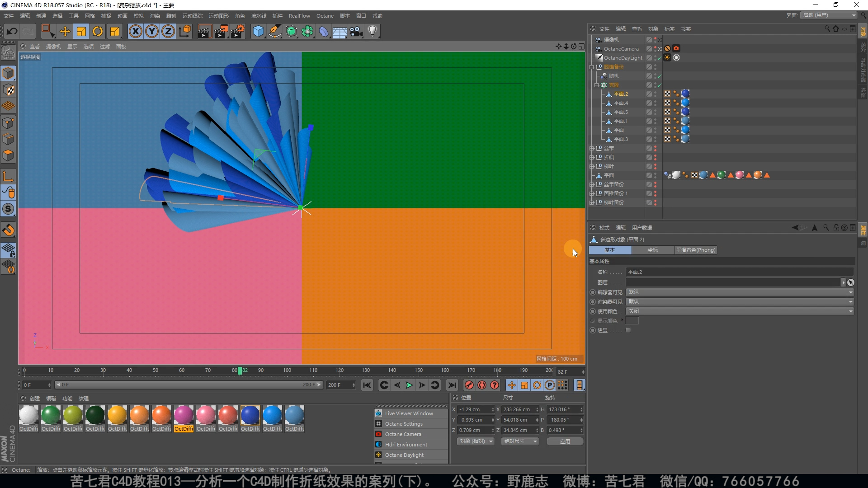Image resolution: width=868 pixels, height=488 pixels.
Task: Add a Cube primitive object
Action: [x=258, y=31]
